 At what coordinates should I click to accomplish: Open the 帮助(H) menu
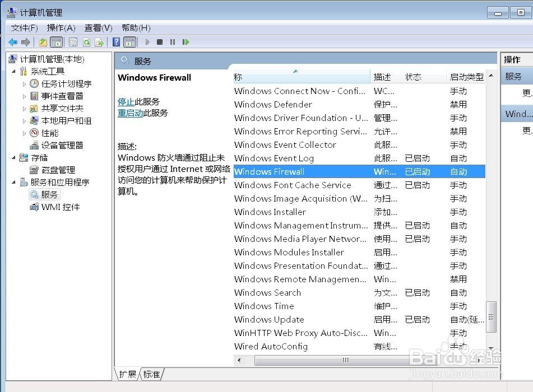(136, 28)
